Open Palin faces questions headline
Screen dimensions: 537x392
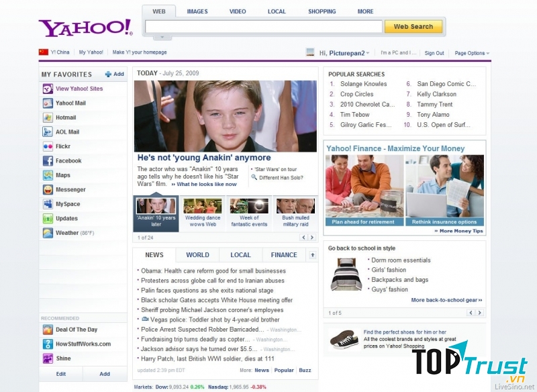207,291
